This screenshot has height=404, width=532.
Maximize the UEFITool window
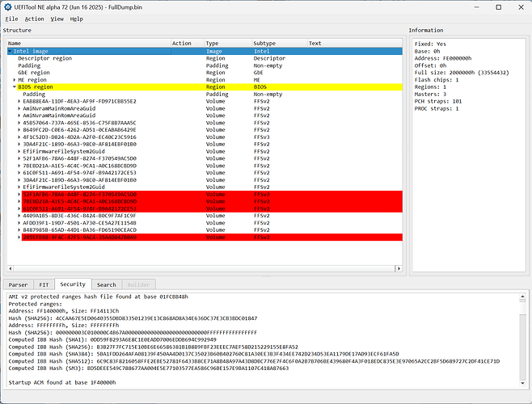(498, 7)
